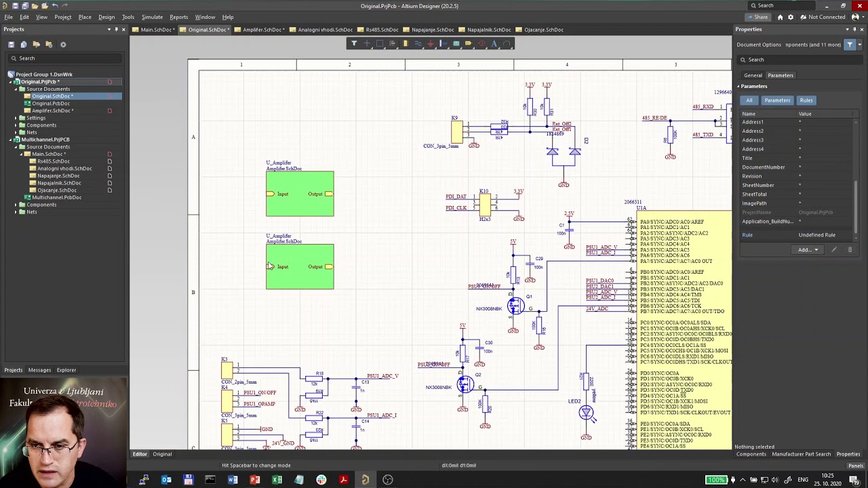The width and height of the screenshot is (868, 488).
Task: Pin the Properties panel
Action: [854, 29]
